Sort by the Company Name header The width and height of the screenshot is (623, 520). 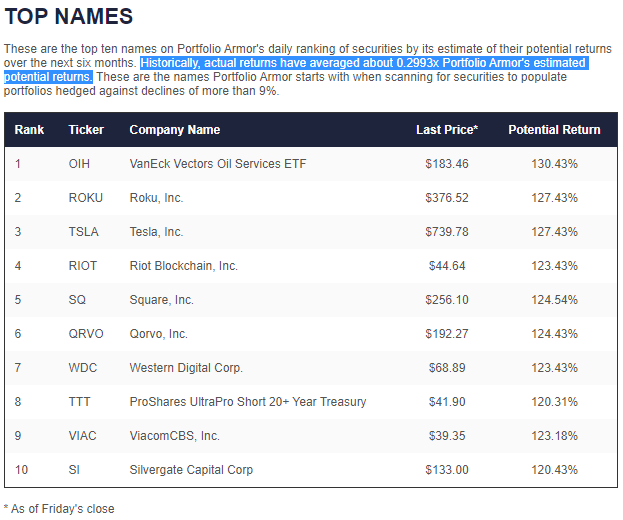175,130
